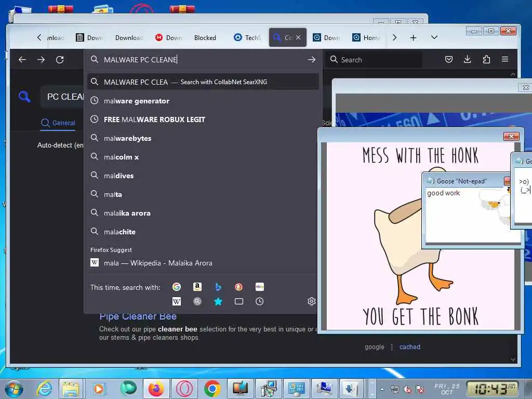Search this time with Google
This screenshot has width=532, height=399.
[x=177, y=287]
